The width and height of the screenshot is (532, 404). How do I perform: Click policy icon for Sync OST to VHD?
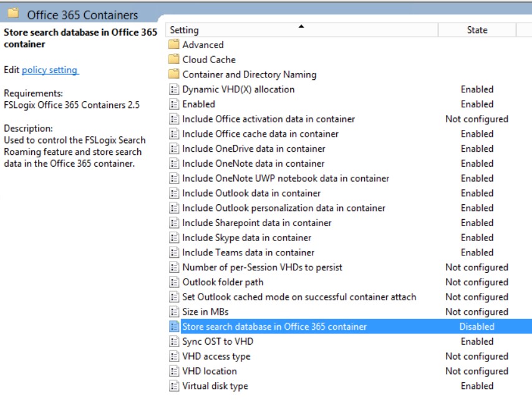[x=174, y=342]
